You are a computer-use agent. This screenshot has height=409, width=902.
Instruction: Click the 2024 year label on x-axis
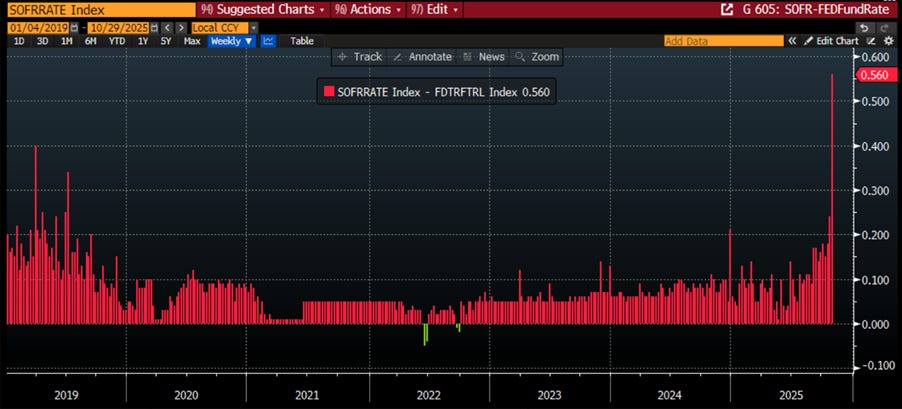tap(670, 395)
